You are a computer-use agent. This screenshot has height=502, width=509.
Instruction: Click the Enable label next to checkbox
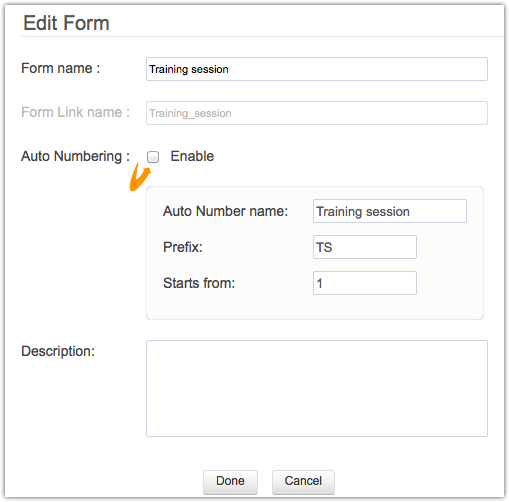tap(192, 156)
